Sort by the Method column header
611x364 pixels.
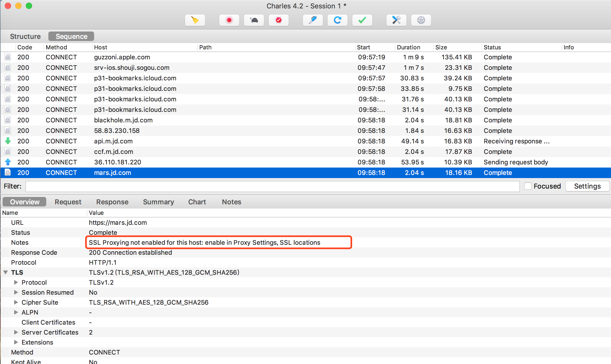[68, 47]
